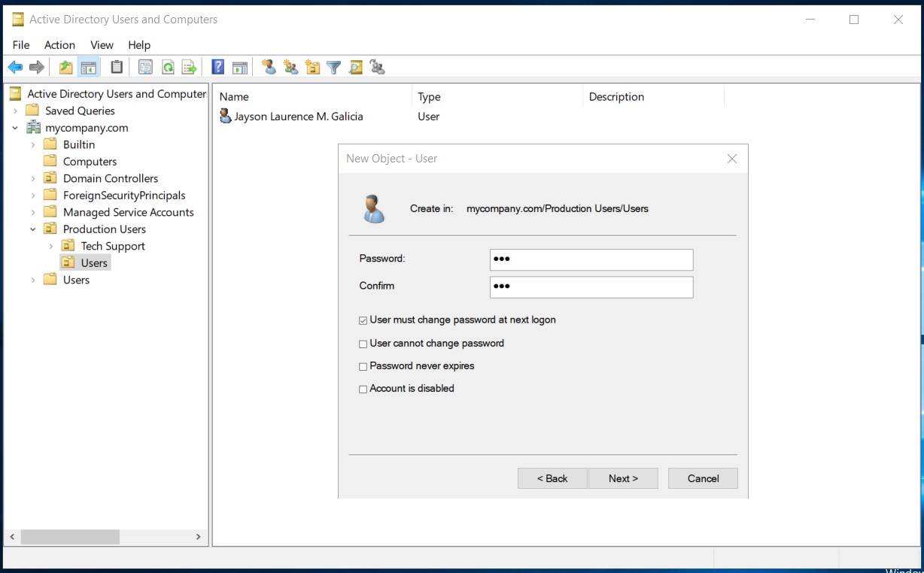Expand the Tech Support organizational unit
Screen dimensions: 924x573
(50, 246)
